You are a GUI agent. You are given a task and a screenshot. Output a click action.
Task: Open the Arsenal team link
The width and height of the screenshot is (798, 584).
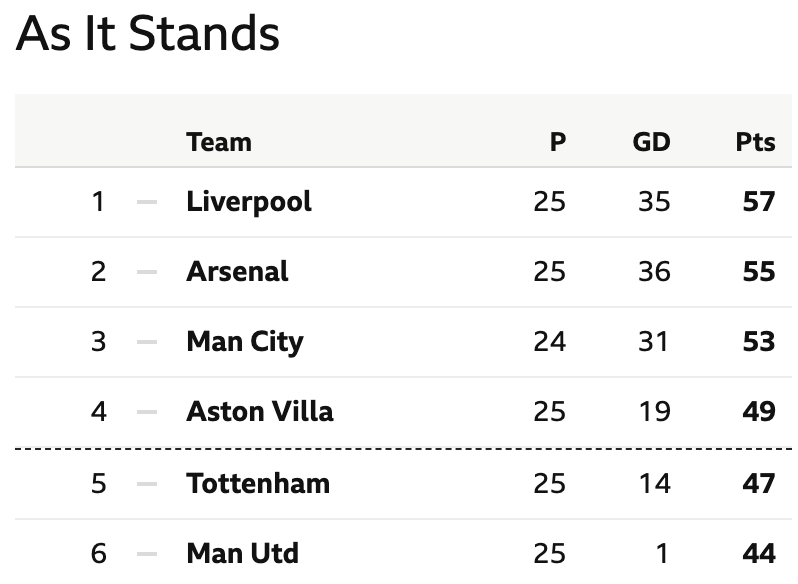pyautogui.click(x=237, y=272)
